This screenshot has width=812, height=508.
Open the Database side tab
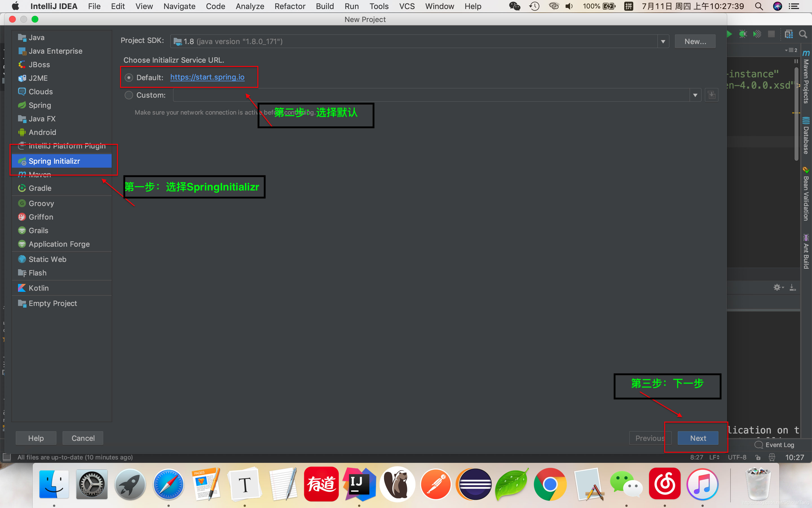click(x=806, y=136)
